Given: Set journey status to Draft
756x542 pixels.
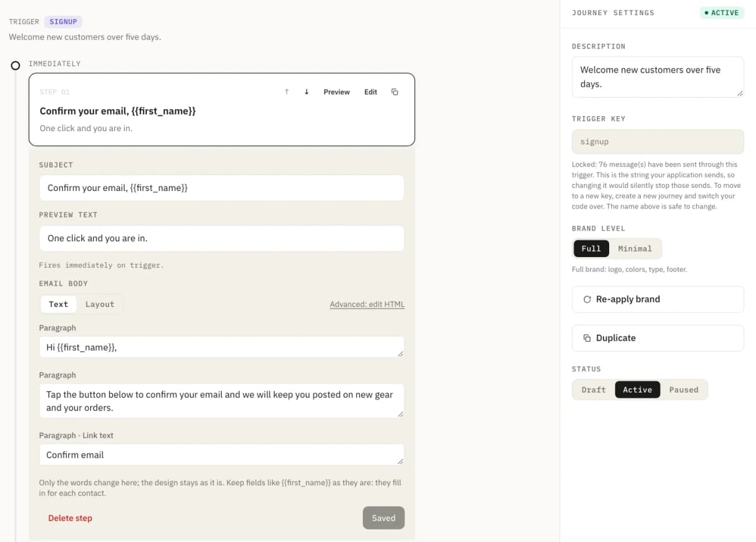Looking at the screenshot, I should (593, 389).
